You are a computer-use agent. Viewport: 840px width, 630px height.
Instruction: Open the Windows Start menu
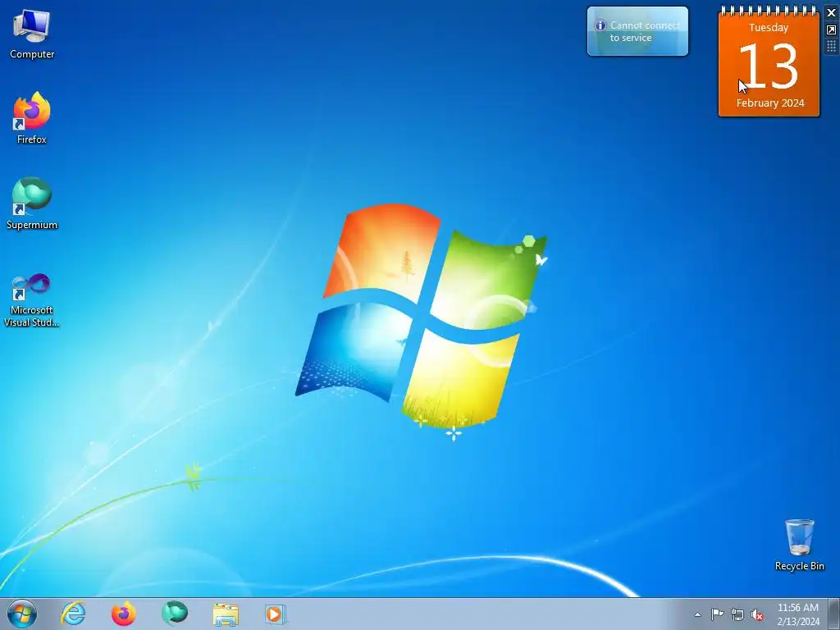point(22,614)
